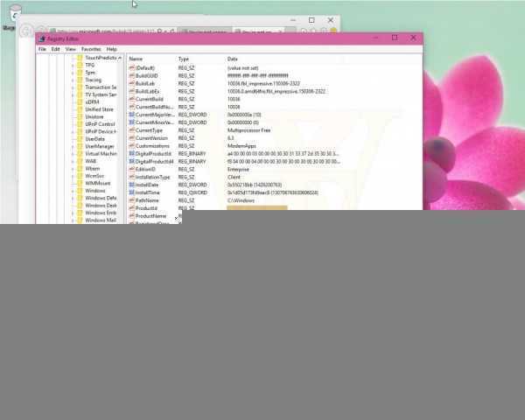Screen dimensions: 525x420
Task: Select the InstallationType value name
Action: (152, 177)
